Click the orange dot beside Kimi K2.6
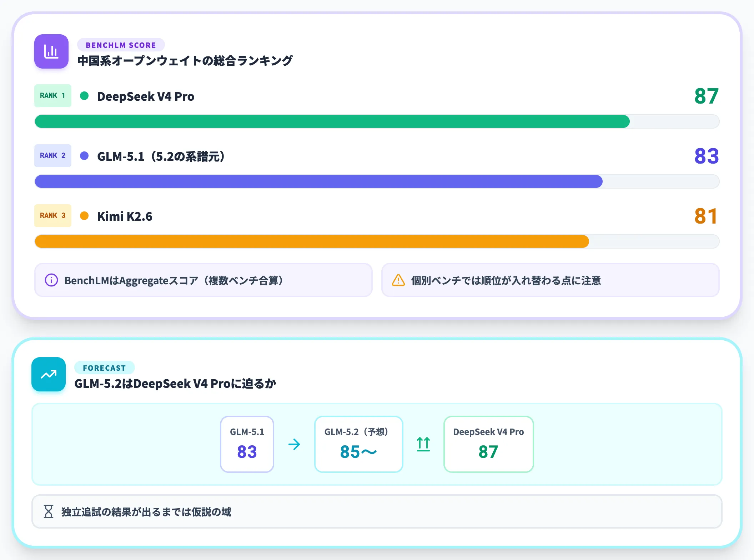Image resolution: width=754 pixels, height=560 pixels. (x=84, y=216)
